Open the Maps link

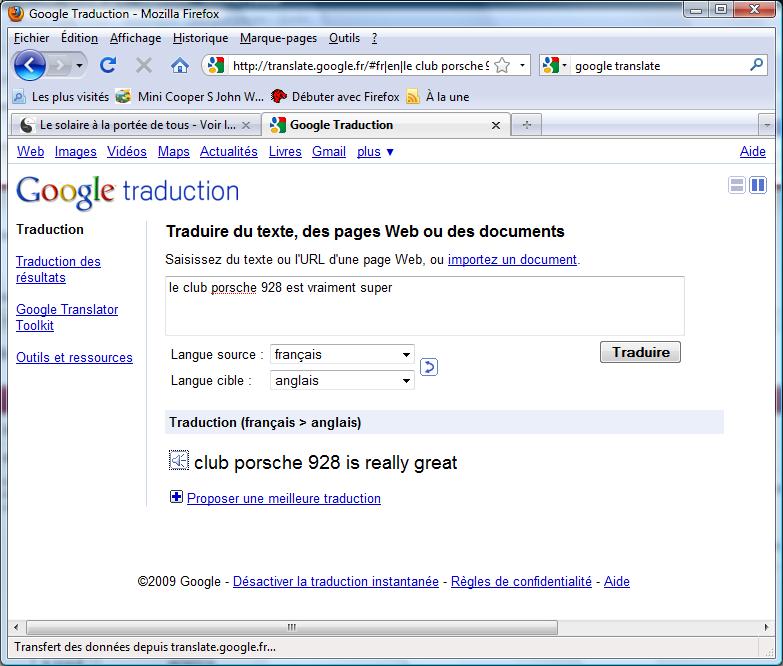[174, 151]
